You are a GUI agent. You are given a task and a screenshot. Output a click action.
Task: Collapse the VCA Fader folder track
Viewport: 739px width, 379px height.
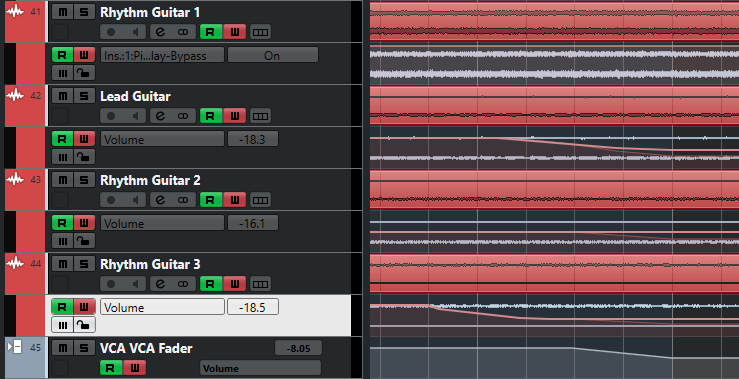tap(15, 347)
